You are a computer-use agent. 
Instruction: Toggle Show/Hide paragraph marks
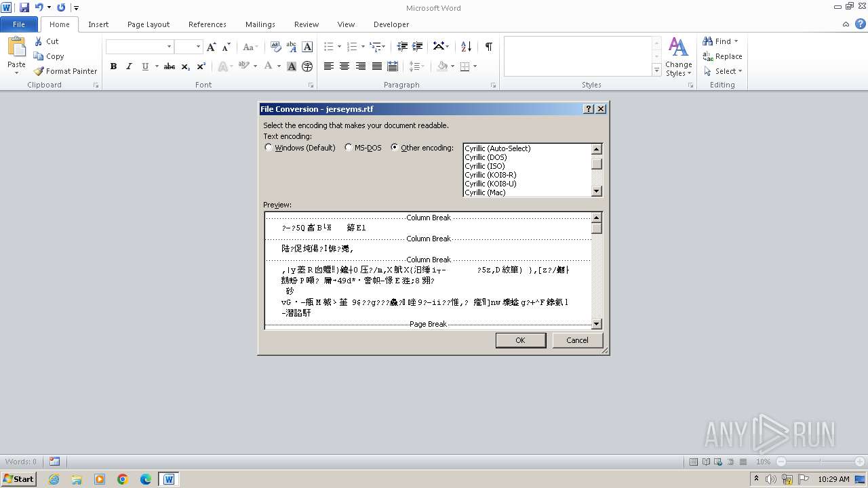pyautogui.click(x=488, y=47)
